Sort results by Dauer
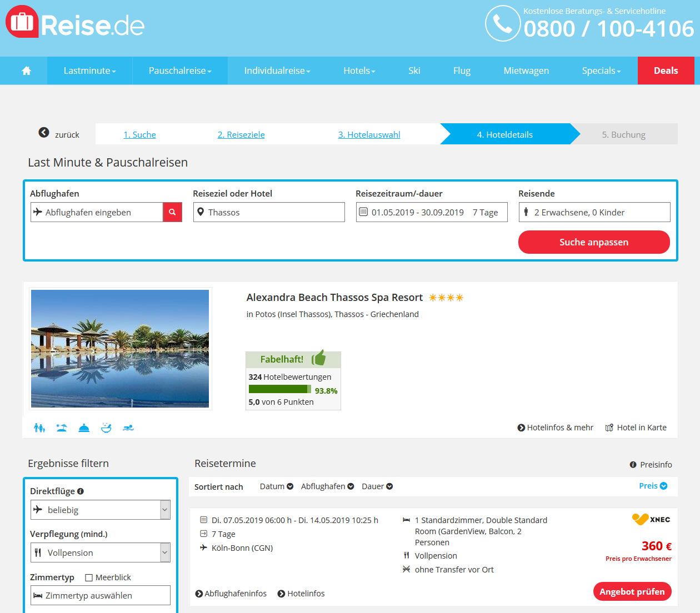Image resolution: width=700 pixels, height=613 pixels. coord(377,486)
